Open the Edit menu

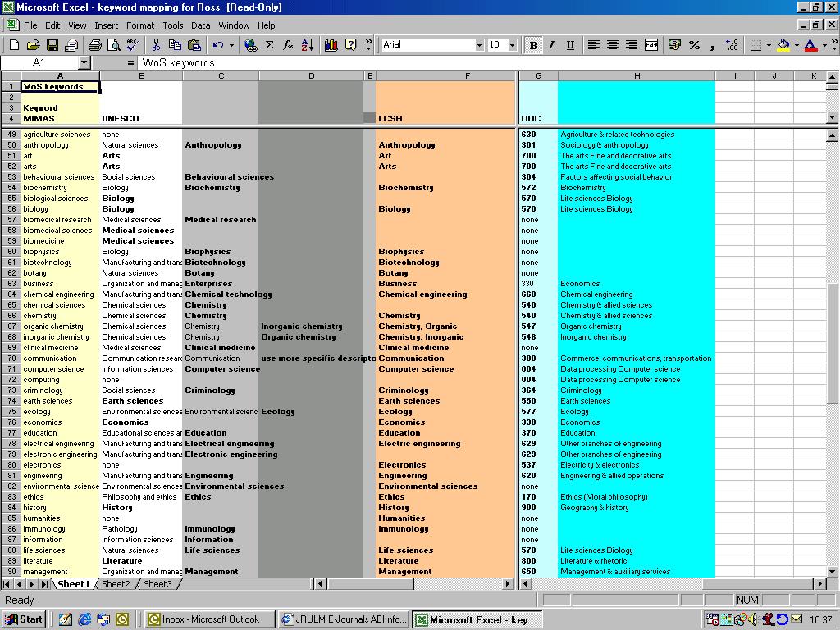coord(52,25)
